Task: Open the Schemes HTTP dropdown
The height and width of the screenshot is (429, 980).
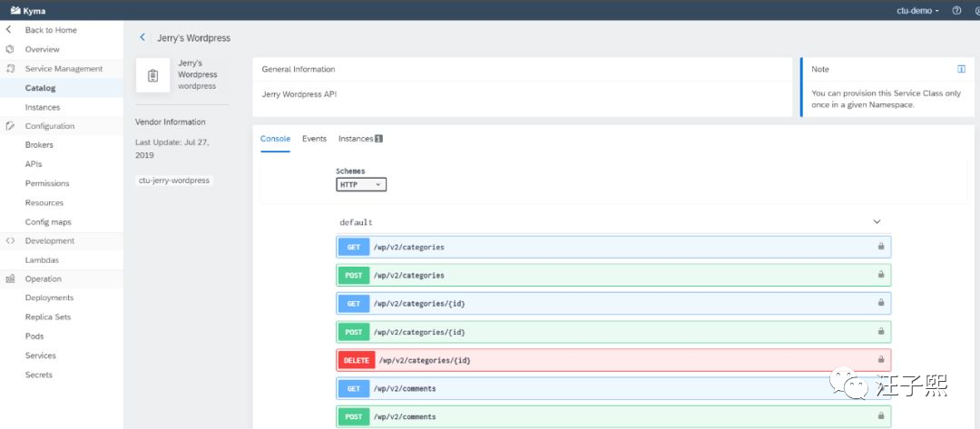Action: [361, 185]
